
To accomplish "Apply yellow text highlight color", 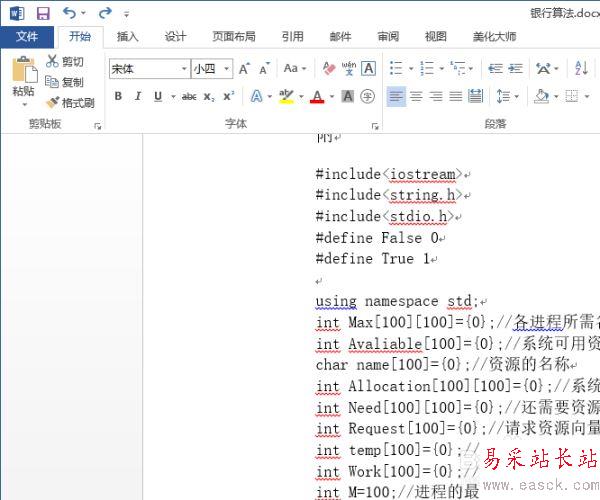I will point(286,96).
